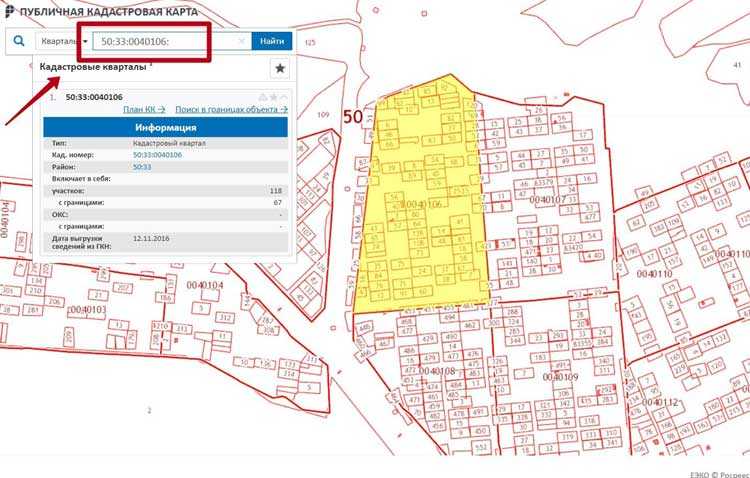Open the Кварталы search type dropdown
The width and height of the screenshot is (750, 478).
62,42
